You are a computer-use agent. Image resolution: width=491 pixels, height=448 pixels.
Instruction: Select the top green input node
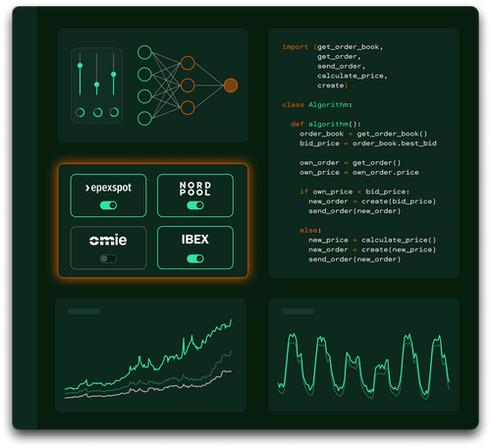[x=144, y=52]
